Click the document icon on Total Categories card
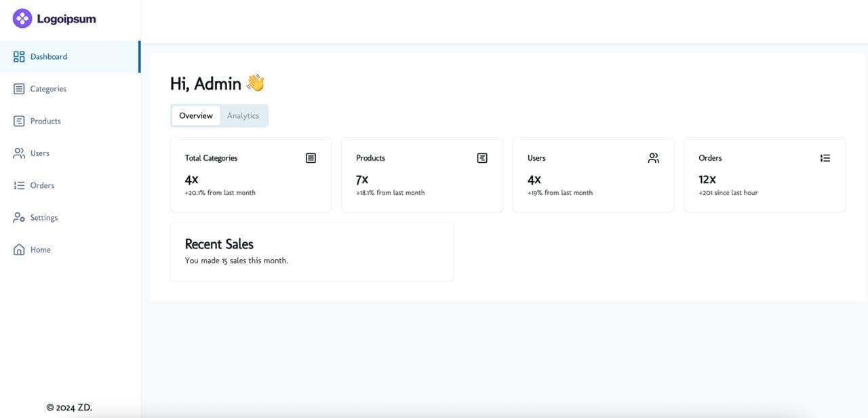The width and height of the screenshot is (868, 418). (x=311, y=157)
